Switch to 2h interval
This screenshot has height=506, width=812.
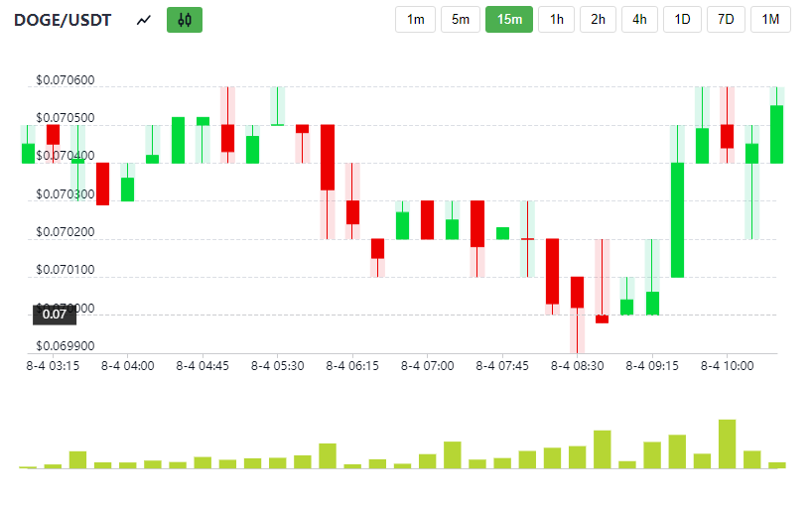tap(598, 20)
